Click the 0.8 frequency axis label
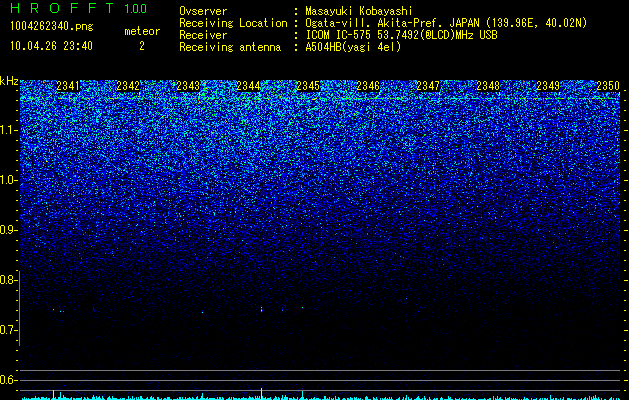Screen dimensions: 629x400 (7, 280)
